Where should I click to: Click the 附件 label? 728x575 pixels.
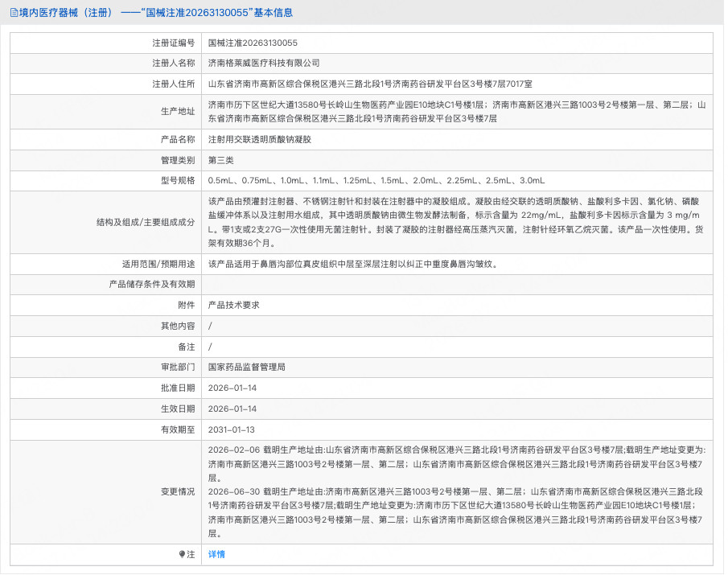[x=186, y=305]
